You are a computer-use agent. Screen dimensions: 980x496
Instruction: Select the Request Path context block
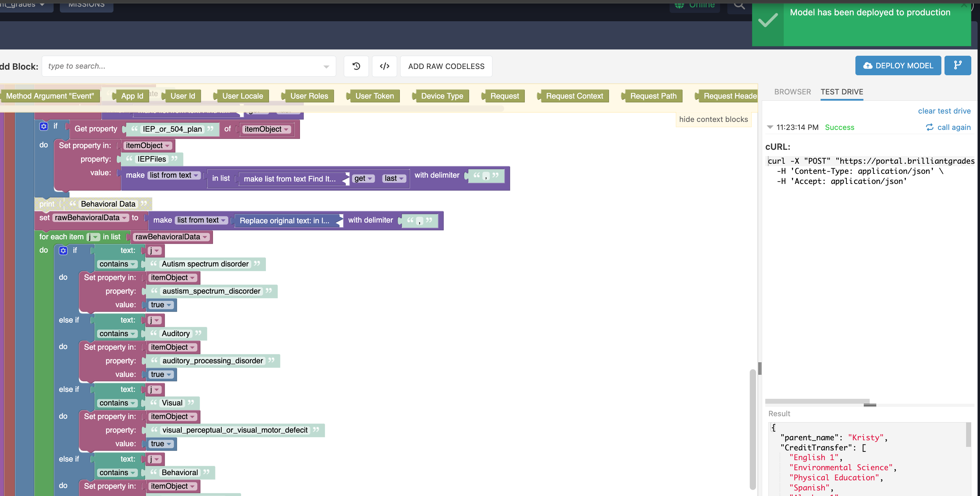point(653,96)
